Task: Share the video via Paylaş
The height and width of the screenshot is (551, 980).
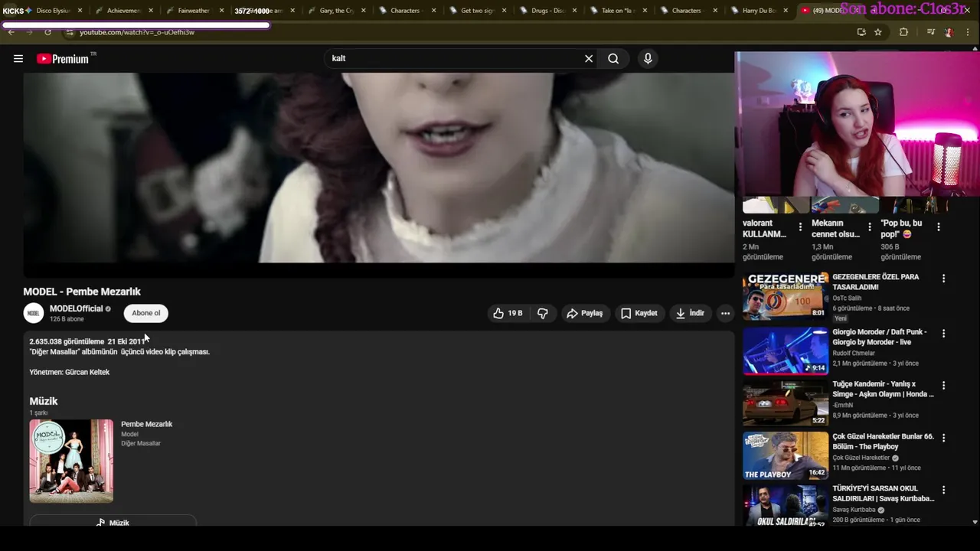Action: (x=585, y=313)
